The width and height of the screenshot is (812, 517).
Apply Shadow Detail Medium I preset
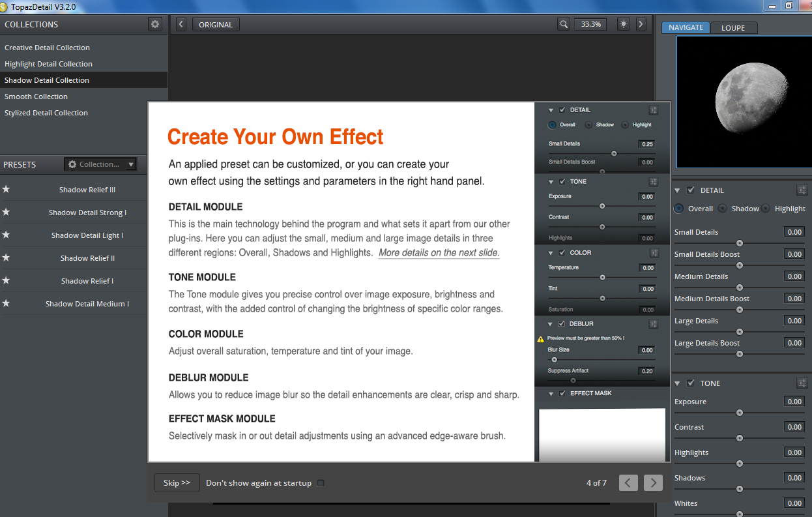(x=87, y=304)
